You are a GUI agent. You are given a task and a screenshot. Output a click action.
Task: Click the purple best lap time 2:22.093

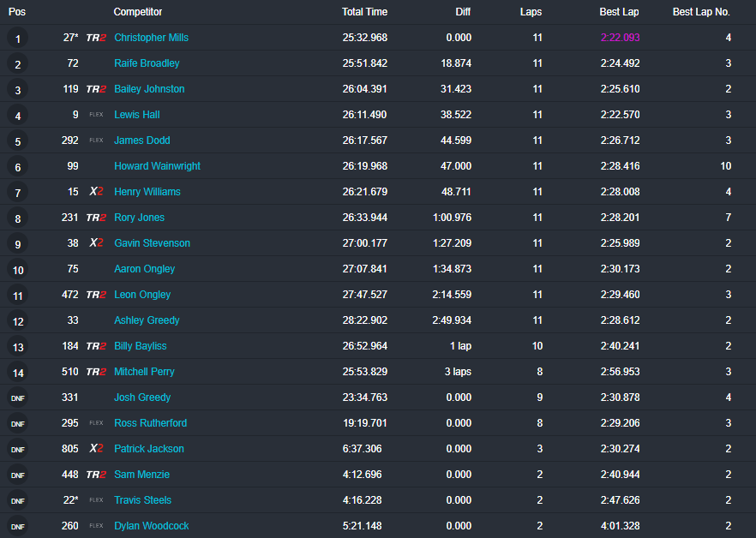pos(620,38)
